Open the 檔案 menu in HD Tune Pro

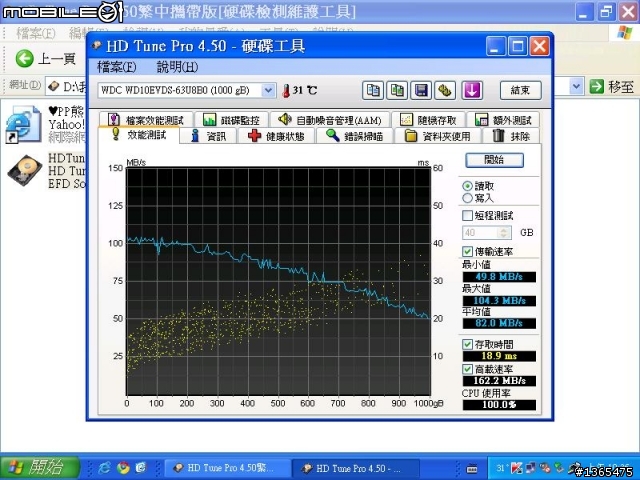point(117,67)
